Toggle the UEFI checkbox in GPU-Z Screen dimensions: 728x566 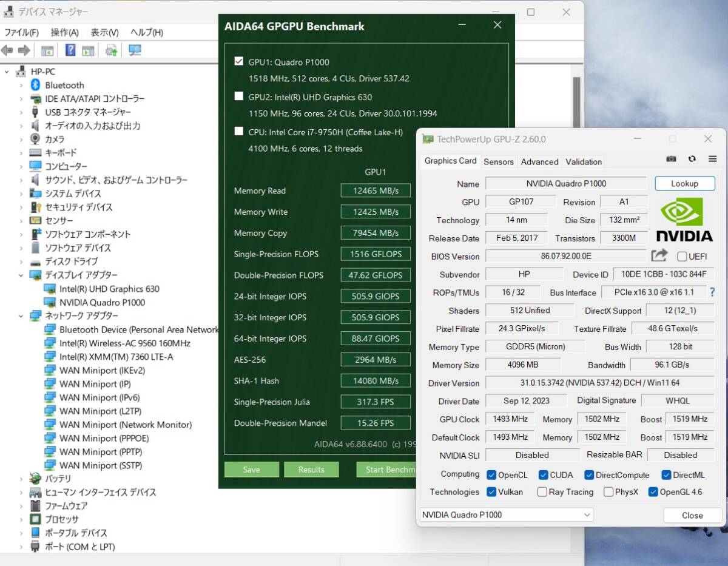point(682,256)
